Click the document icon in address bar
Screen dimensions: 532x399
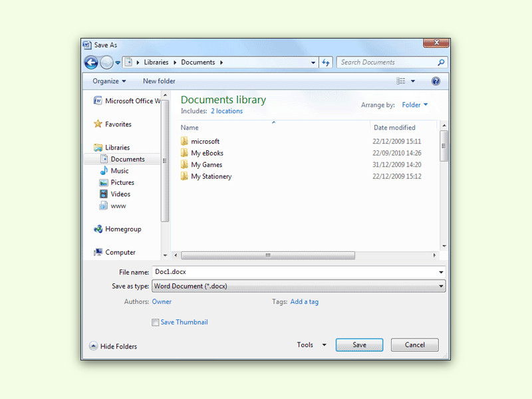click(128, 62)
